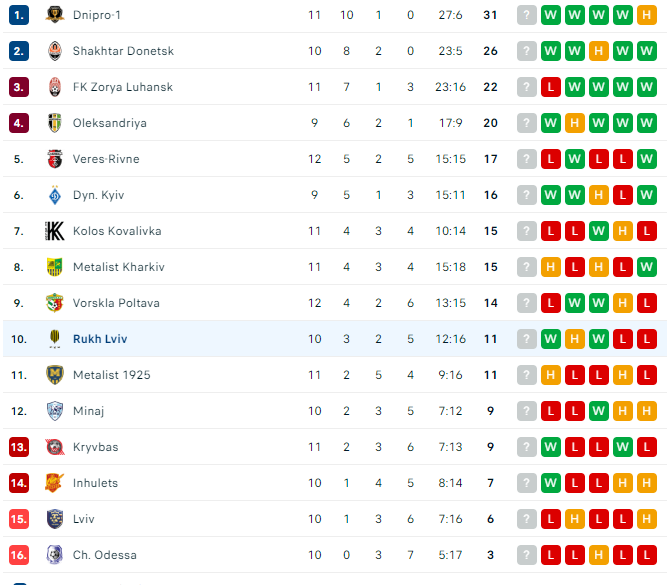Click the Dyn. Kyiv blue diamond crest

[x=54, y=195]
